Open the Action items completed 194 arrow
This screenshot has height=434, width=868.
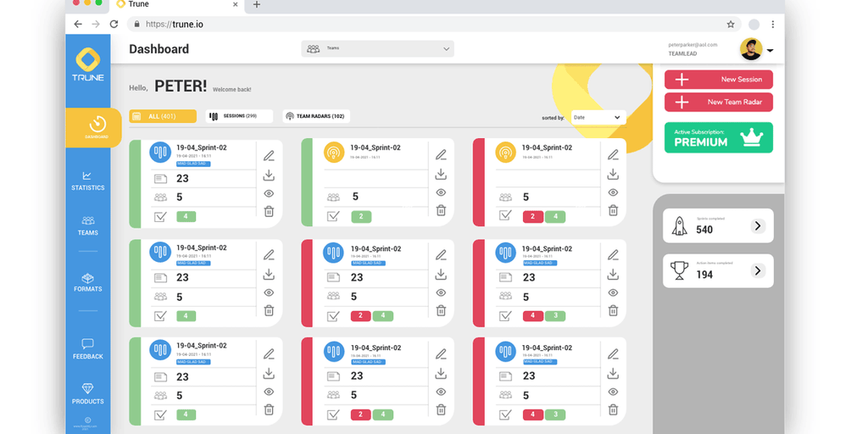click(758, 270)
